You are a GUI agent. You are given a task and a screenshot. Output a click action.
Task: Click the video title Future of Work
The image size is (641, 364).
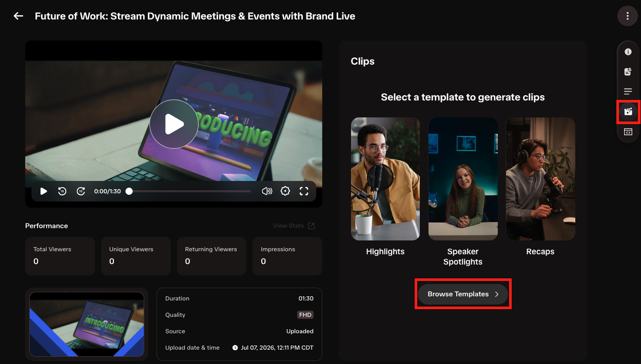(x=195, y=16)
